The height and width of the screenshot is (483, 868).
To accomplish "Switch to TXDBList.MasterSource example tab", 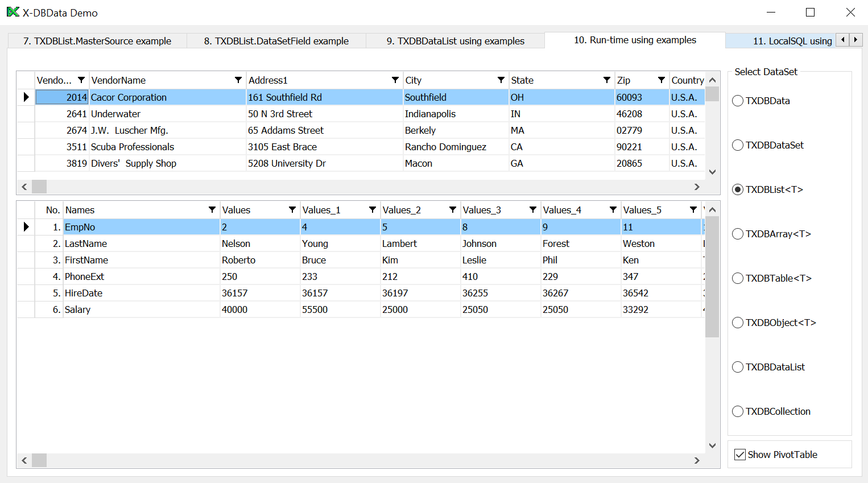I will tap(97, 41).
